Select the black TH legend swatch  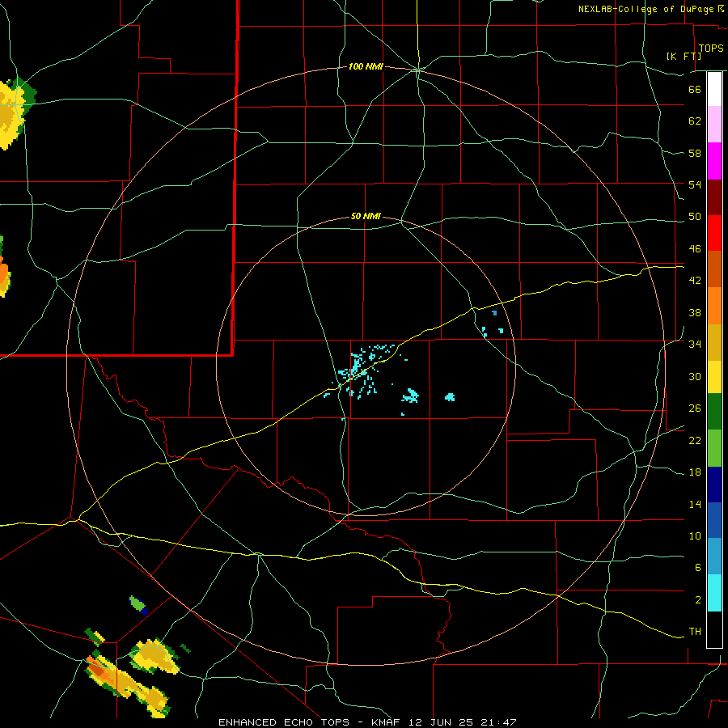pyautogui.click(x=714, y=629)
